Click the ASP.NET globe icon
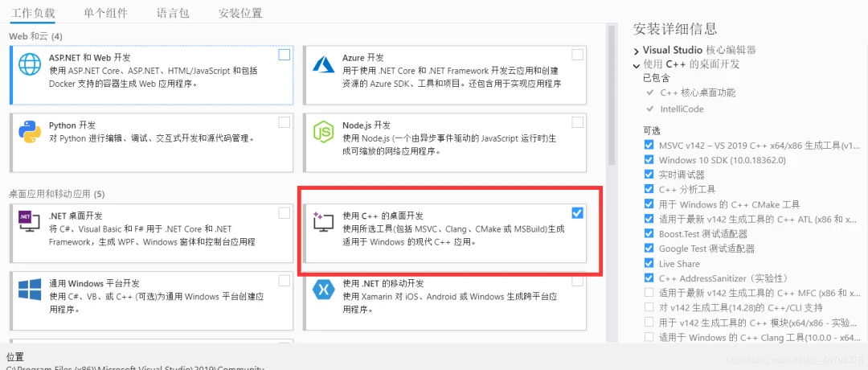The image size is (868, 370). tap(30, 64)
